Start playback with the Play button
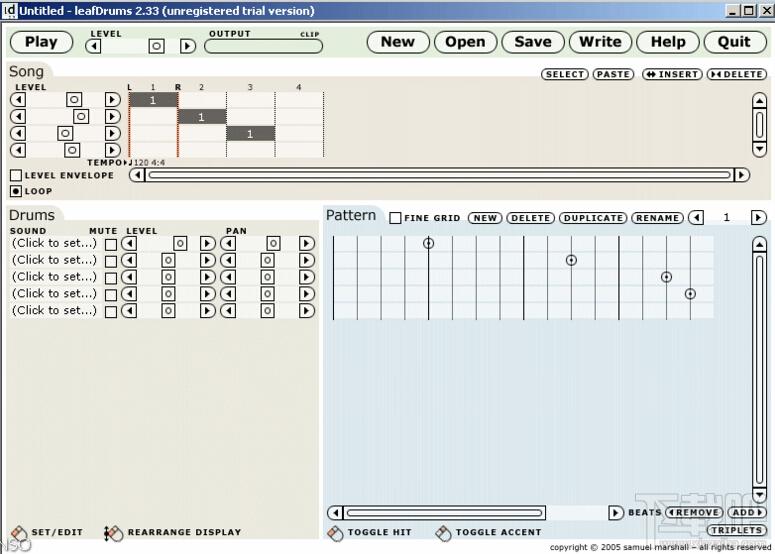 (x=42, y=42)
